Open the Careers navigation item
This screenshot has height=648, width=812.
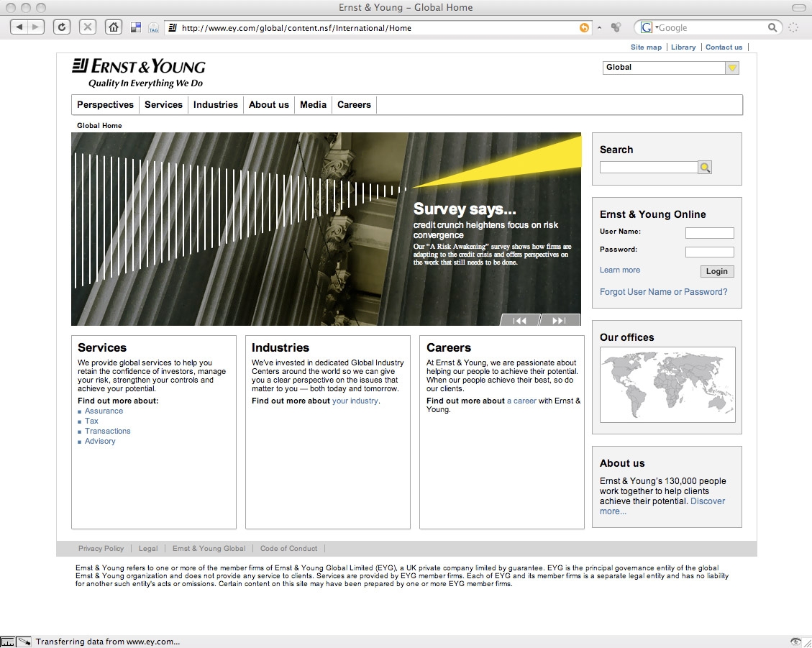click(354, 104)
